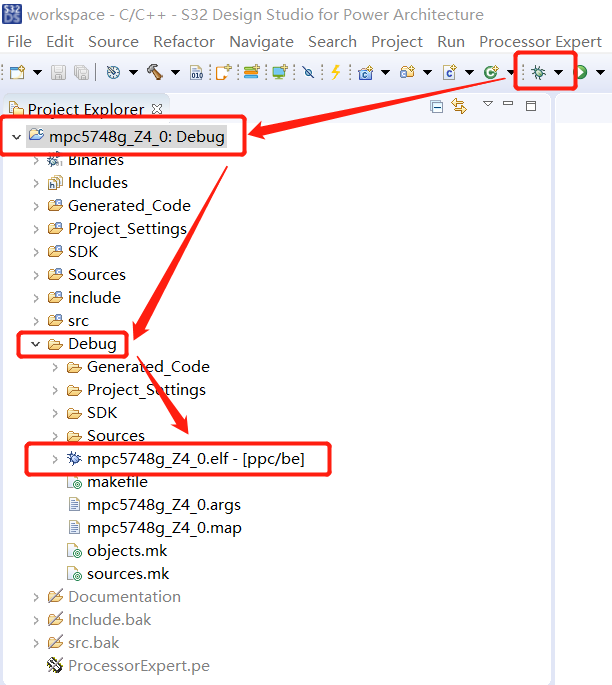Image resolution: width=612 pixels, height=685 pixels.
Task: Click the Save All toolbar icon
Action: pyautogui.click(x=82, y=72)
